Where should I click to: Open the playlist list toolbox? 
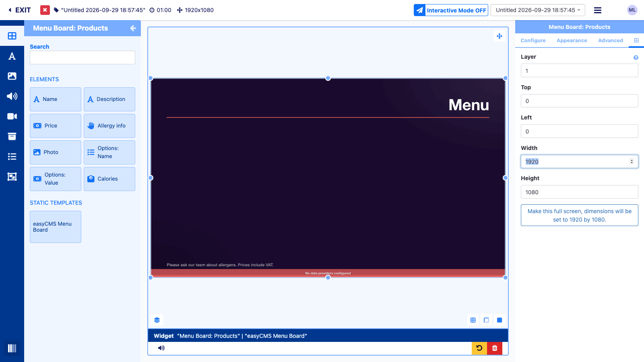click(12, 156)
